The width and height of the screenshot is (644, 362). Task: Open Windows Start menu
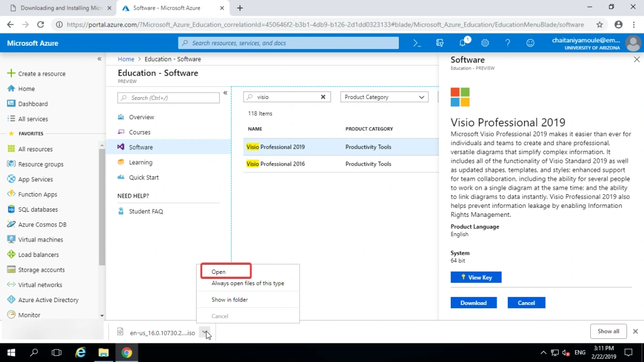(x=11, y=352)
